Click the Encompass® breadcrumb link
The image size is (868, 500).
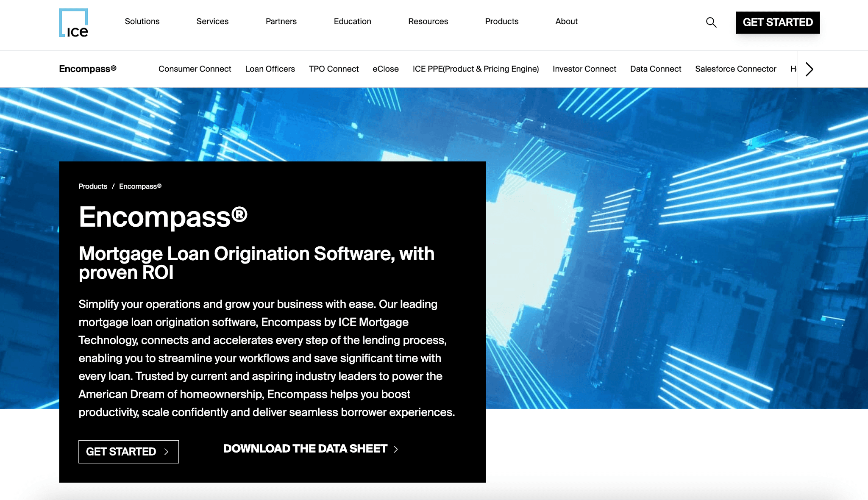coord(140,186)
